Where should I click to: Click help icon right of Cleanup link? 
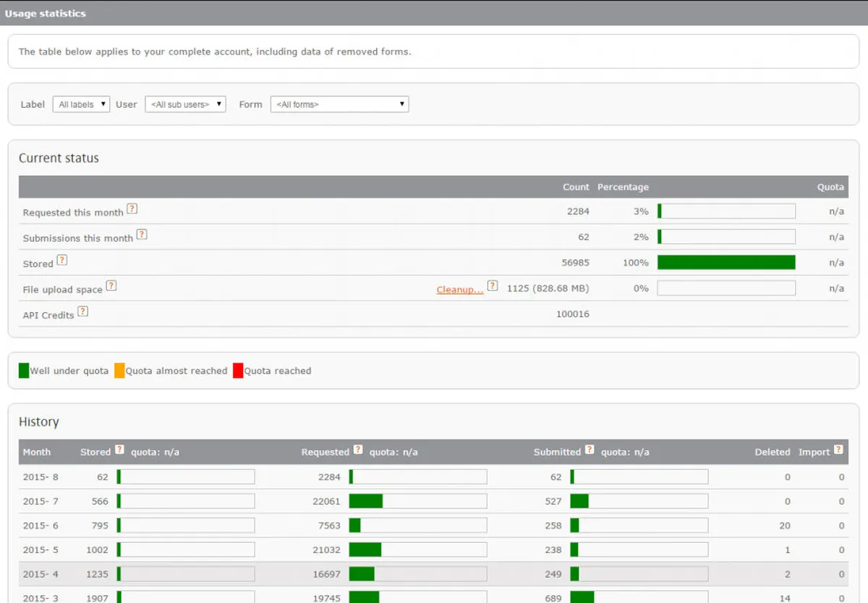[x=493, y=285]
